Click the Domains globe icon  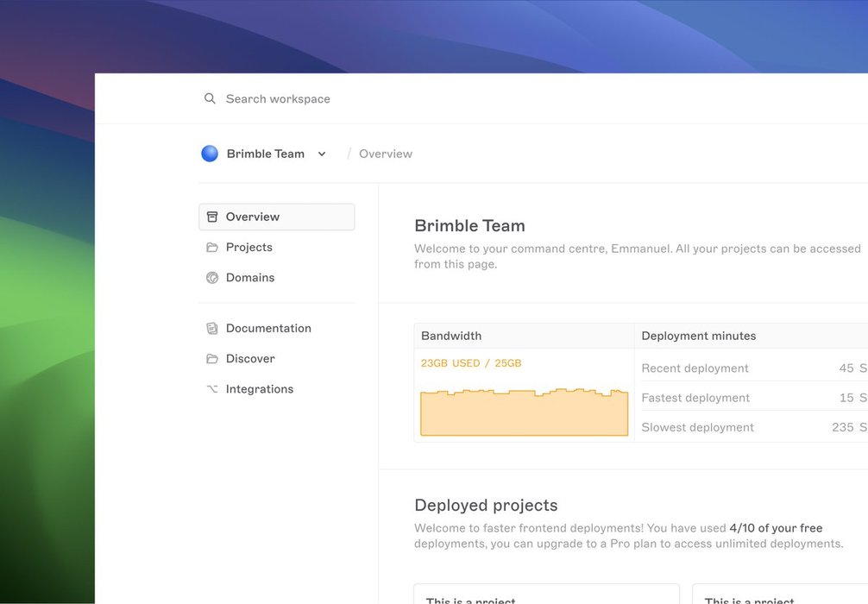(212, 278)
